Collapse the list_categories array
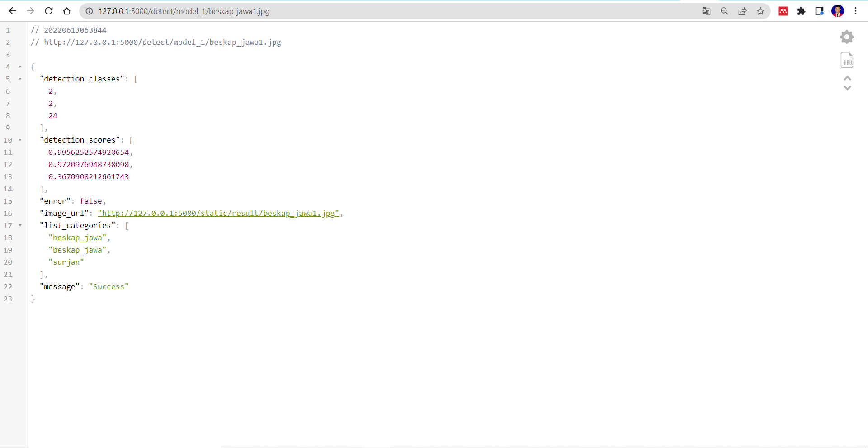This screenshot has width=868, height=448. [20, 225]
